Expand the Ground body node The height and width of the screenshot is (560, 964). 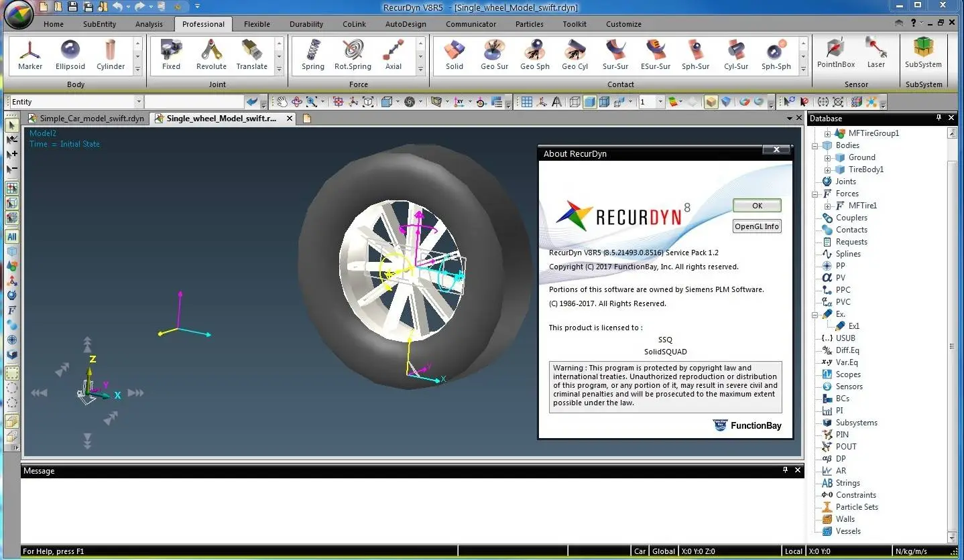[827, 157]
